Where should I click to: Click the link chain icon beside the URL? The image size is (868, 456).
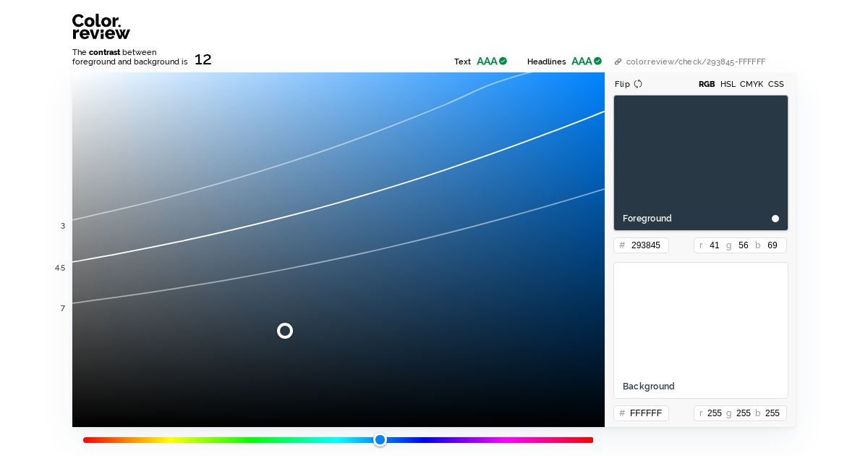pyautogui.click(x=618, y=62)
